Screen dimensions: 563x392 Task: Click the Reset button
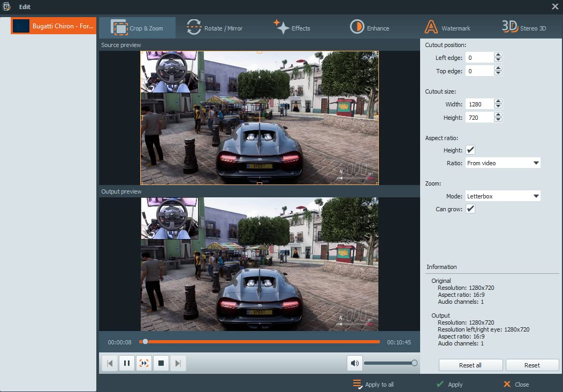tap(532, 365)
